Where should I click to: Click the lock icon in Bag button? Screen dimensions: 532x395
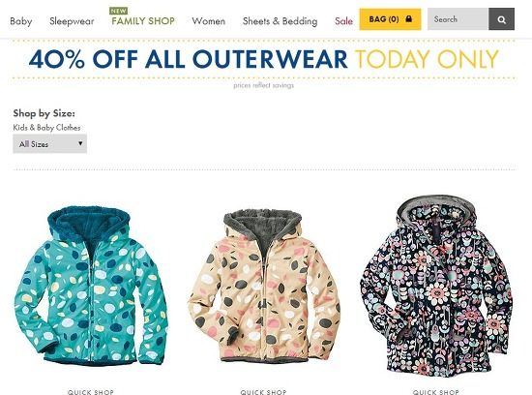point(409,18)
